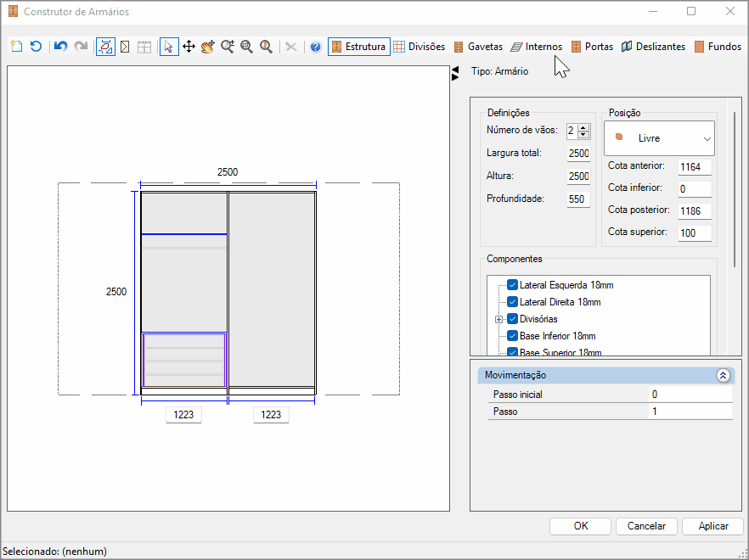This screenshot has height=560, width=749.
Task: Click the door view icon in toolbar
Action: pyautogui.click(x=125, y=47)
